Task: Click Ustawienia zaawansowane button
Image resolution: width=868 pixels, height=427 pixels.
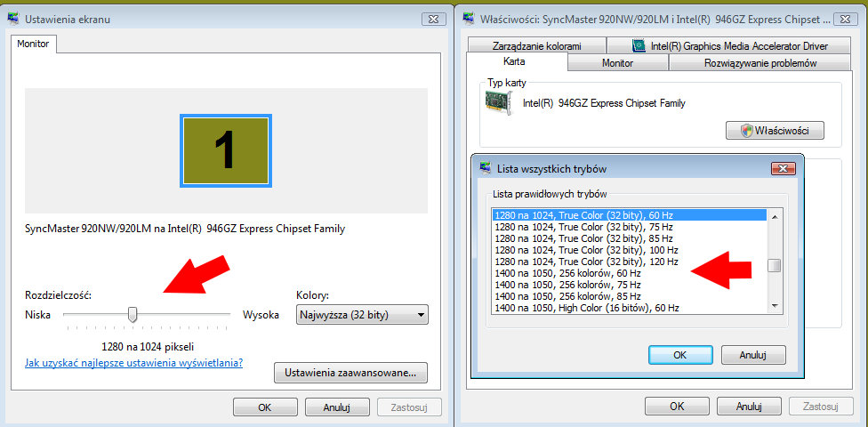Action: tap(350, 373)
